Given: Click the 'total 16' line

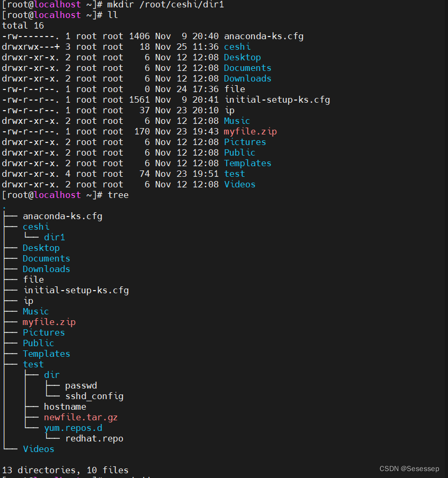Looking at the screenshot, I should [23, 25].
